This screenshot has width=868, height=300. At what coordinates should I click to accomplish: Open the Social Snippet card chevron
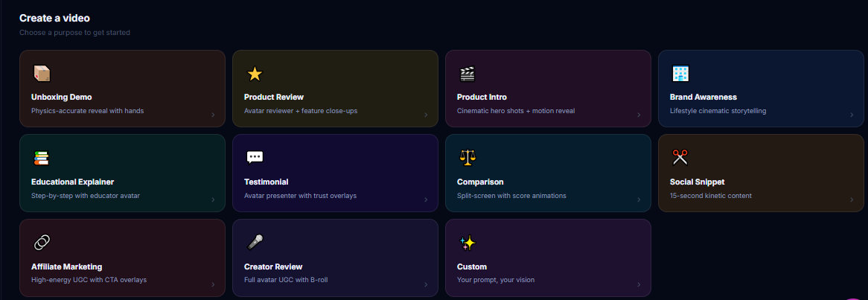852,200
